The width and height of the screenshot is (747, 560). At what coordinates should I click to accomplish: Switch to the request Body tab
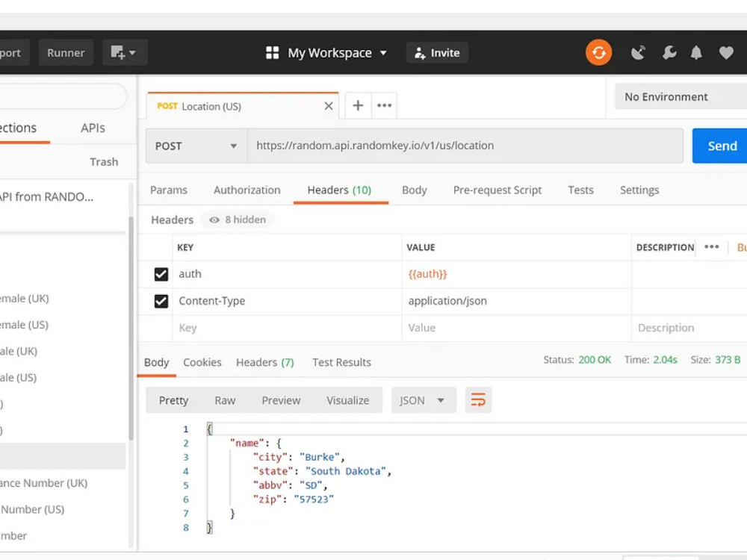click(x=414, y=190)
